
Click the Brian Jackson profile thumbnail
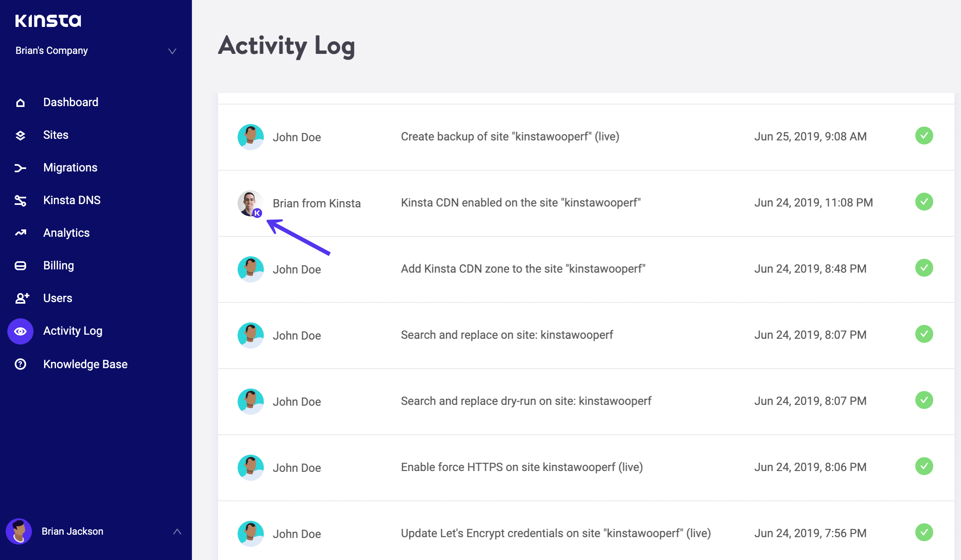21,531
